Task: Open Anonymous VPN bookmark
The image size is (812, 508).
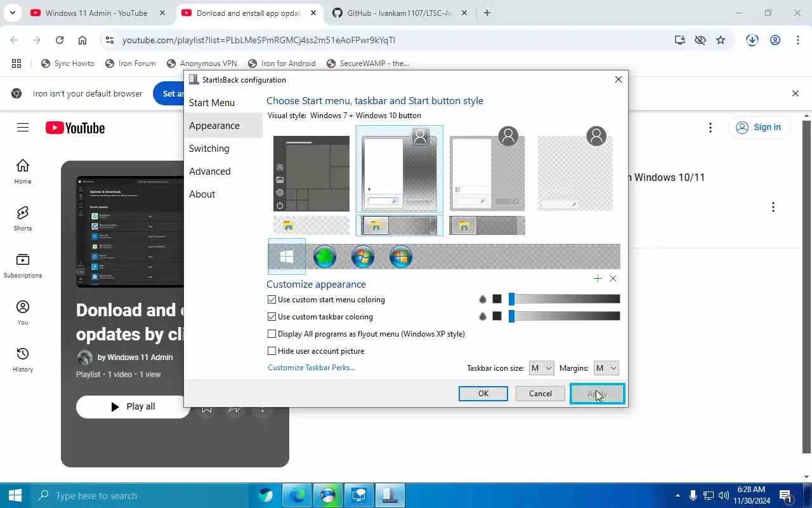Action: [x=202, y=63]
